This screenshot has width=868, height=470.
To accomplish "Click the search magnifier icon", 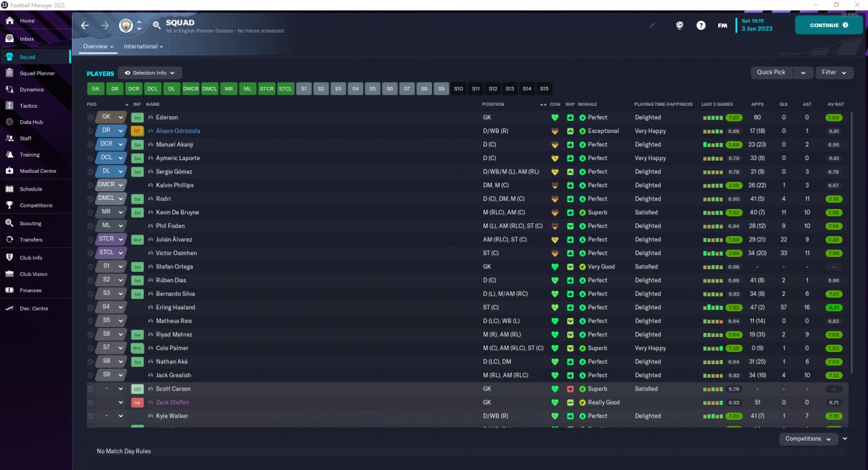I will (157, 25).
